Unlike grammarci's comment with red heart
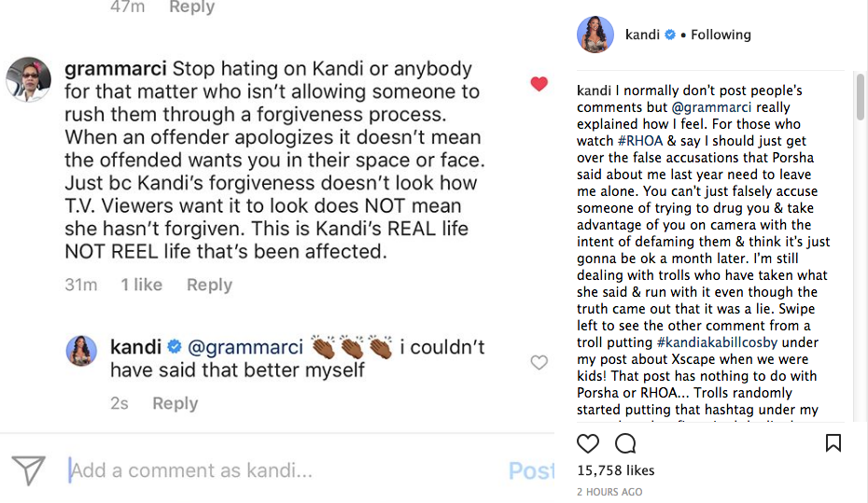This screenshot has width=868, height=503. (x=539, y=84)
